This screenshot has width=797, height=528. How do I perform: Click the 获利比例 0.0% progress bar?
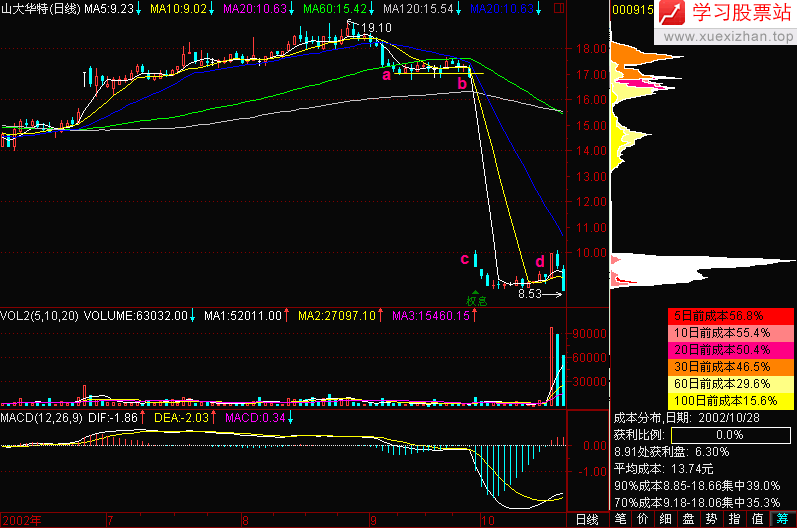pyautogui.click(x=731, y=435)
